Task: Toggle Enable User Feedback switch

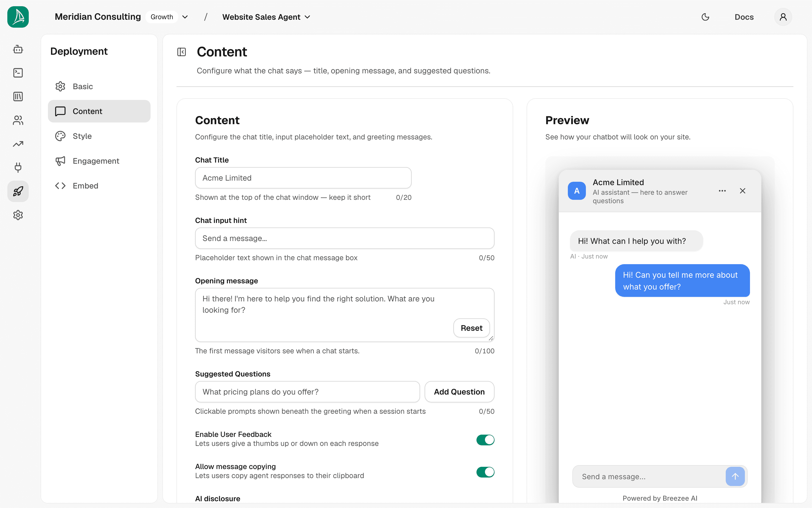Action: click(x=485, y=440)
